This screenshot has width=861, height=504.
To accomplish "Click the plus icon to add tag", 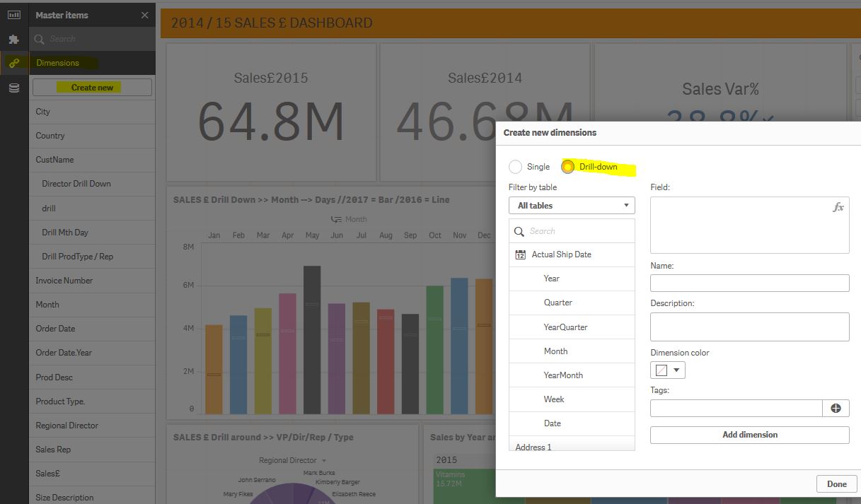I will click(x=836, y=408).
